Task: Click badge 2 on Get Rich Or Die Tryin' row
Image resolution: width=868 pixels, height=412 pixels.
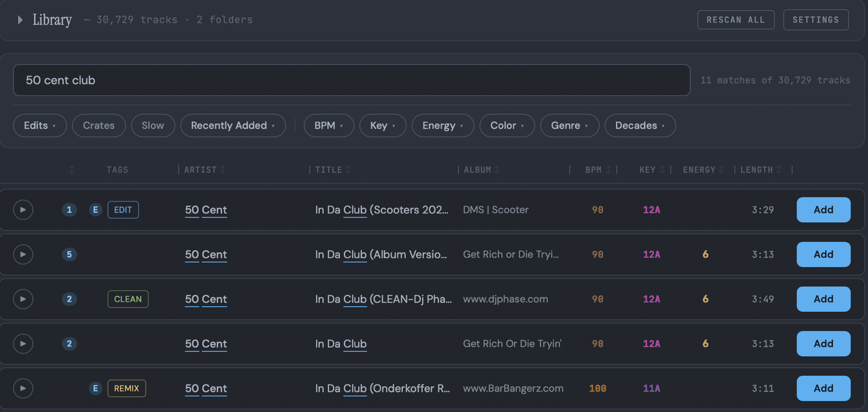Action: coord(69,344)
